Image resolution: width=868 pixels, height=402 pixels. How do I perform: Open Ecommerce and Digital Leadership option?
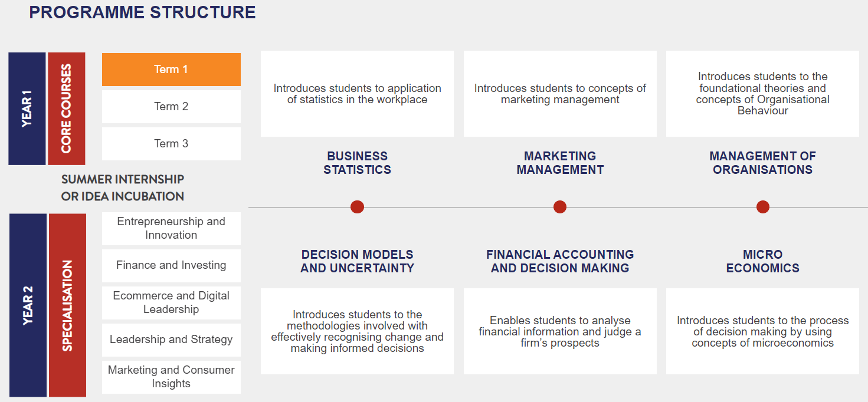(x=171, y=302)
